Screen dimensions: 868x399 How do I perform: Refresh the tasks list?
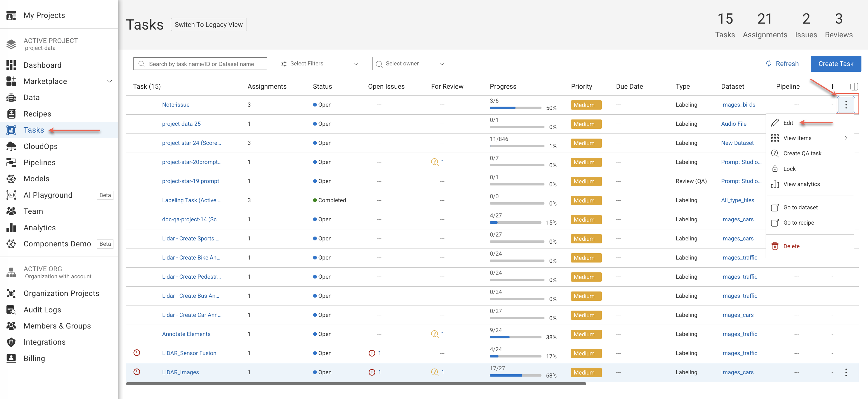pyautogui.click(x=782, y=64)
